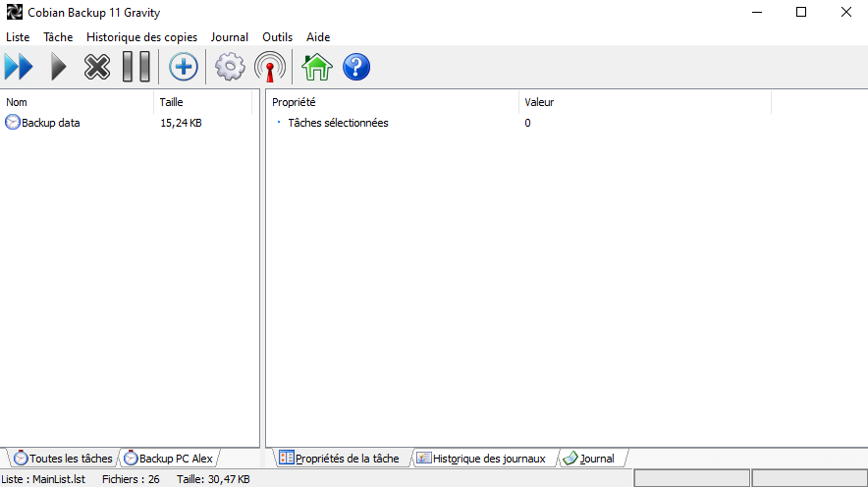This screenshot has width=868, height=488.
Task: Switch to Backup PC Alex tab
Action: (169, 459)
